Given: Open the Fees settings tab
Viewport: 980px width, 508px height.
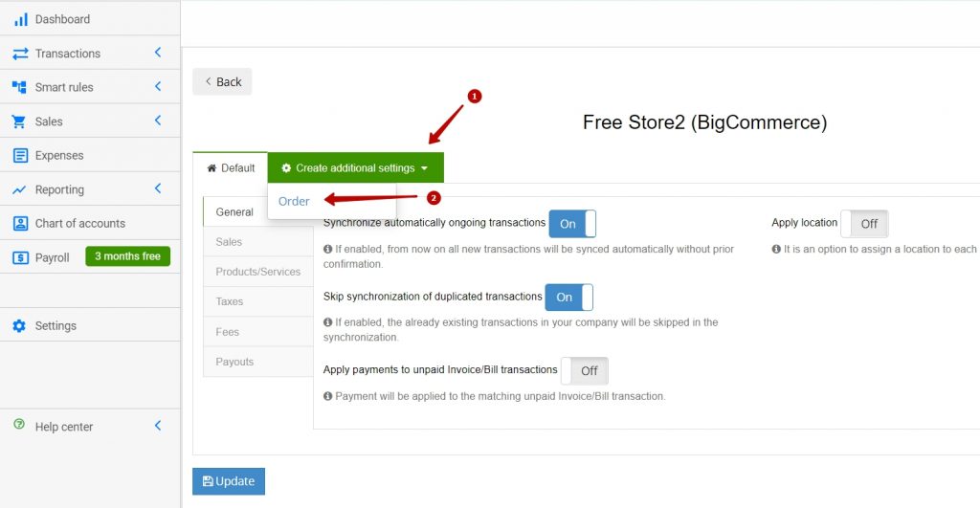Looking at the screenshot, I should pos(257,332).
